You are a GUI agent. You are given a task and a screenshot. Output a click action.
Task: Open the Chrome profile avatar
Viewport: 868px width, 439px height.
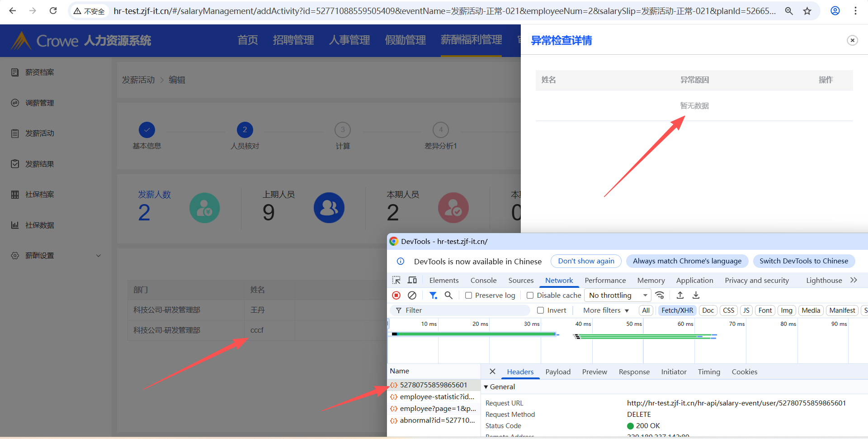(x=835, y=11)
